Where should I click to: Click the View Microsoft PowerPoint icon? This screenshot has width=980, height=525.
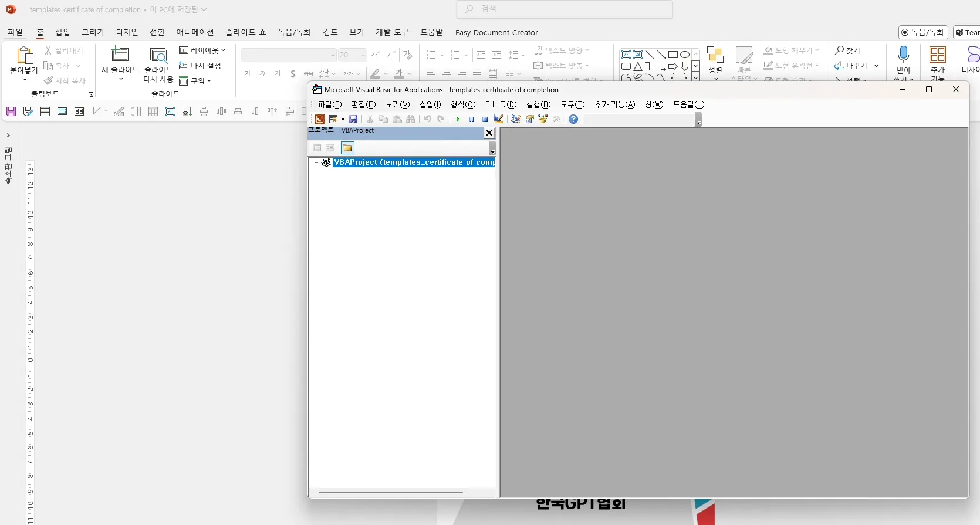pos(320,119)
